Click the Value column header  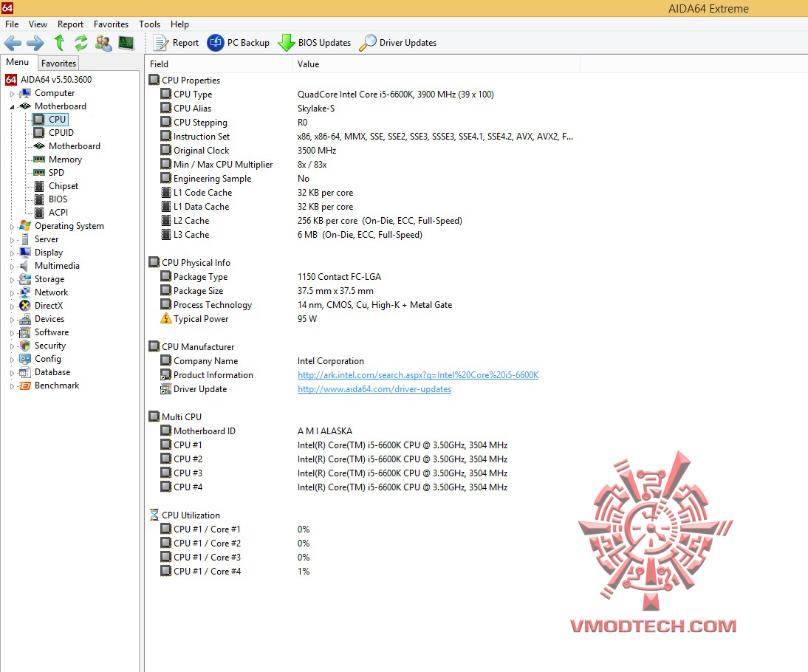tap(436, 64)
